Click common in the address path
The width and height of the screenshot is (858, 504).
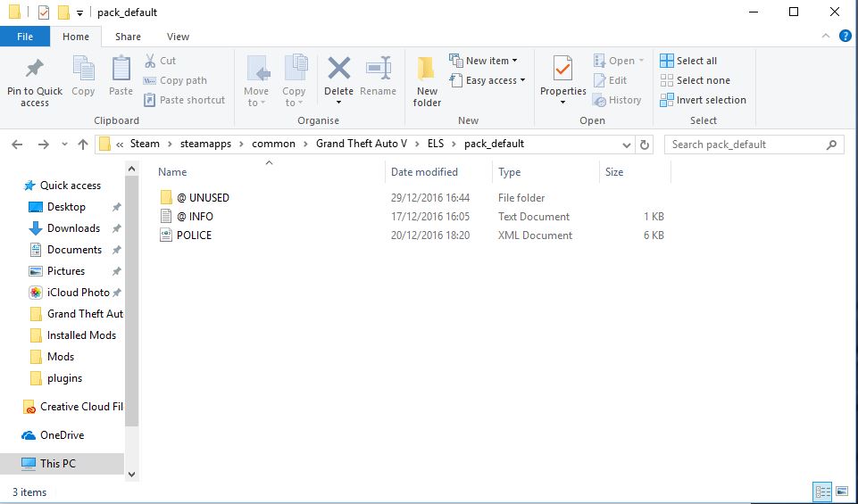pyautogui.click(x=273, y=144)
